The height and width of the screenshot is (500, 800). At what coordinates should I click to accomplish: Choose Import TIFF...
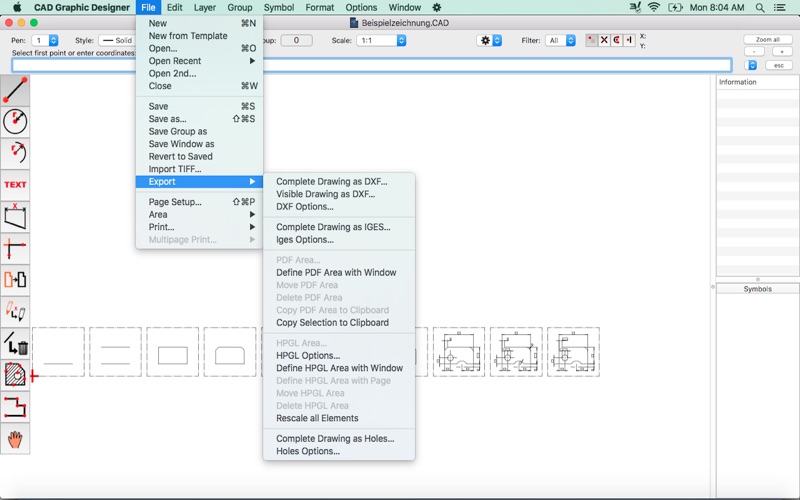click(199, 169)
